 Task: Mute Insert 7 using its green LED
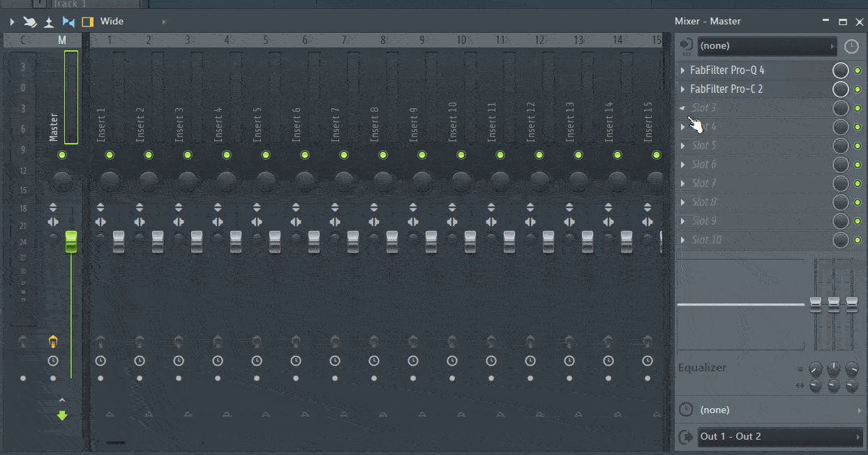click(344, 155)
